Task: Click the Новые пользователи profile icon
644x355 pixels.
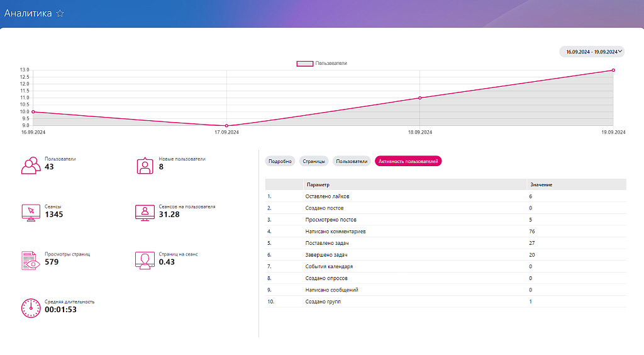Action: [x=145, y=165]
